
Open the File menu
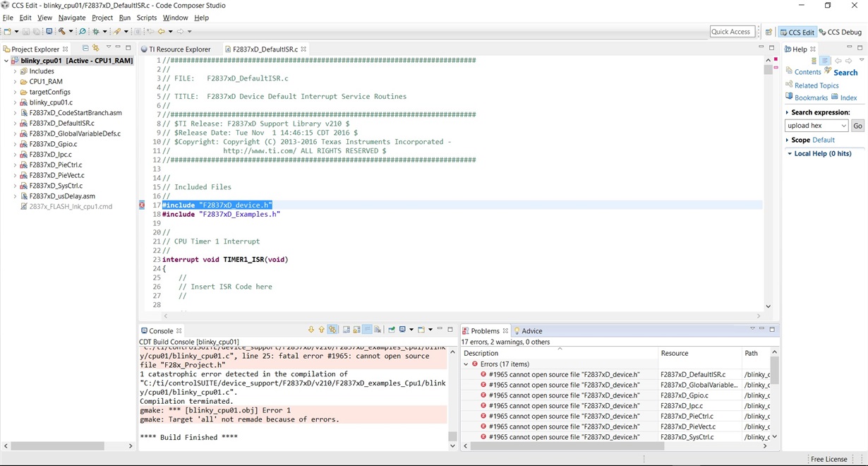(8, 18)
